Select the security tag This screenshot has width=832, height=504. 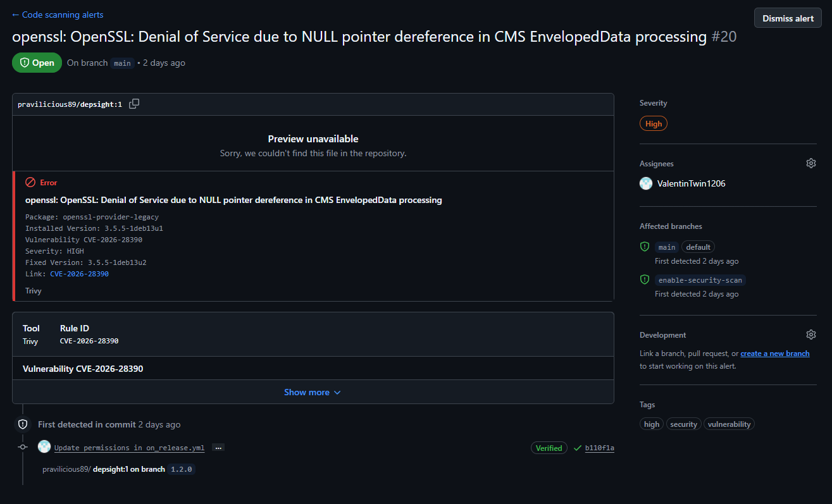683,424
